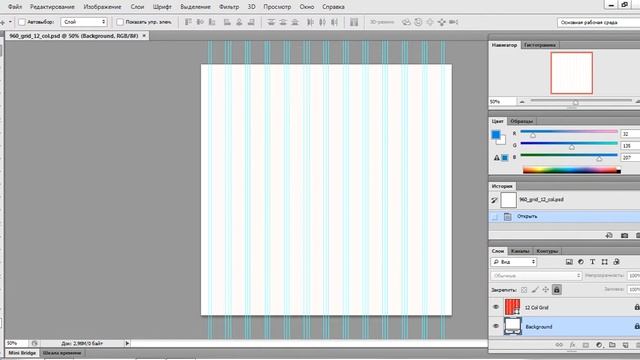Click the distribute vertical centers icon

point(283,22)
